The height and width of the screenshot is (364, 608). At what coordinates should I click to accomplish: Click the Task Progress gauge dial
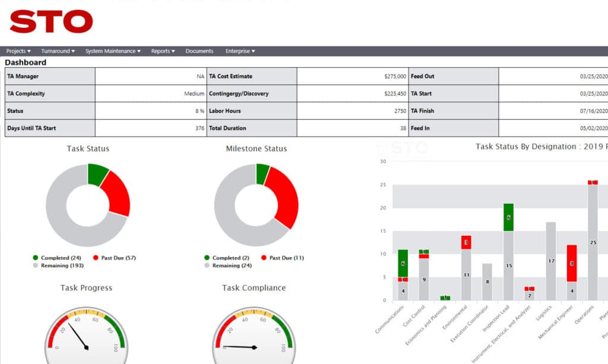[x=86, y=335]
